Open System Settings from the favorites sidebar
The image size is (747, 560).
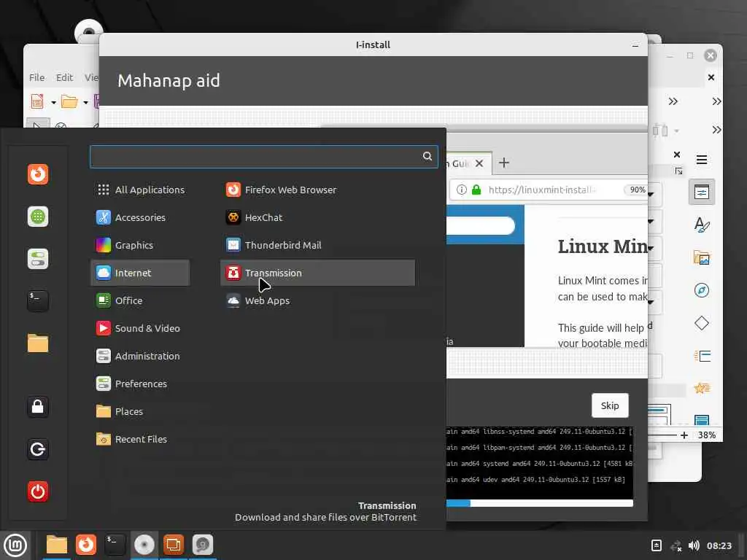(38, 259)
